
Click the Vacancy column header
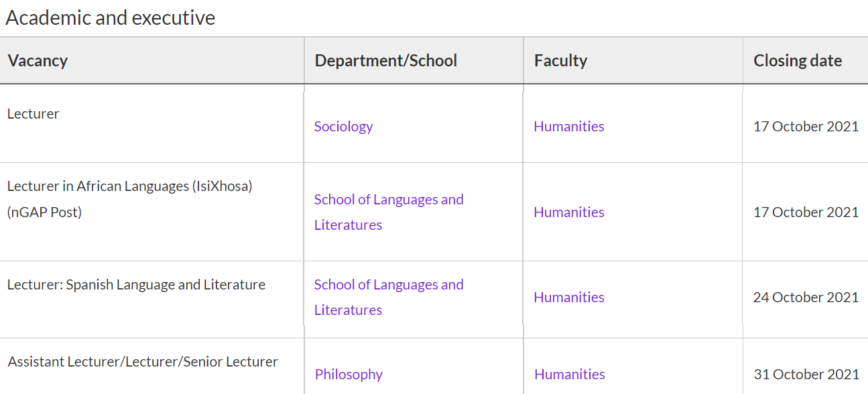[x=38, y=60]
